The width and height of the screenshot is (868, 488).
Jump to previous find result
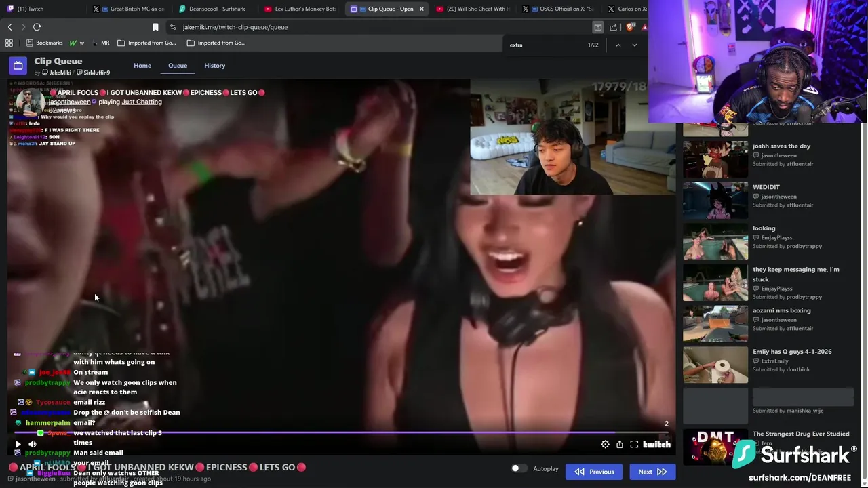[618, 45]
